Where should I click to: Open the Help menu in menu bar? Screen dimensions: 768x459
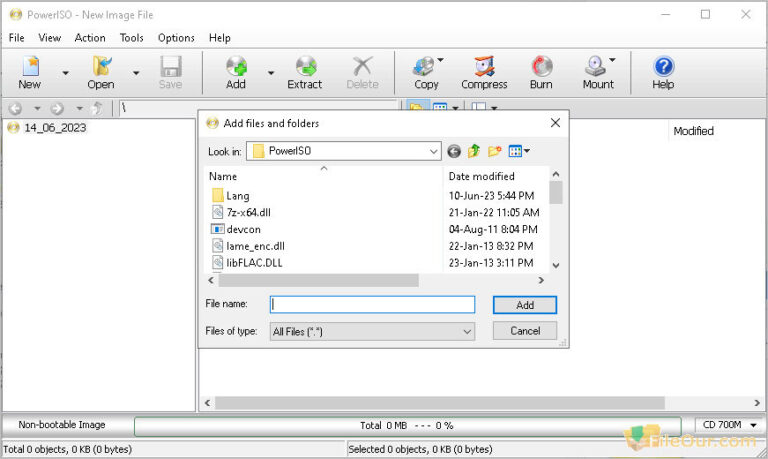(219, 38)
